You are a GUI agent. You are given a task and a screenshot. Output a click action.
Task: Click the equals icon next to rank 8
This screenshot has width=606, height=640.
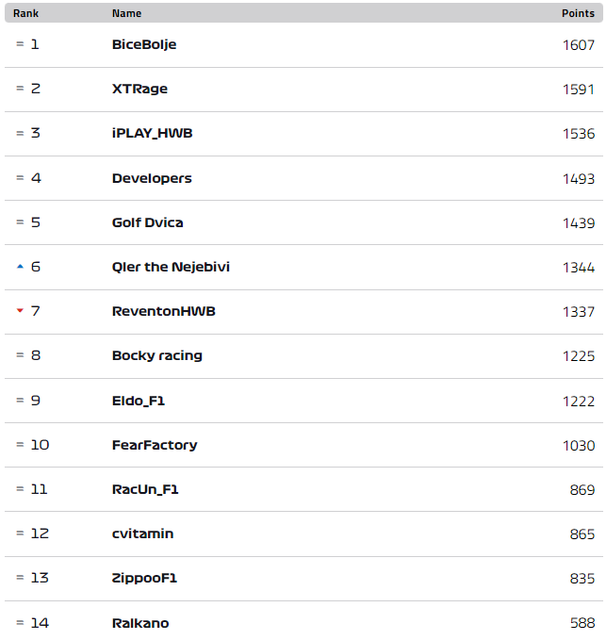(x=20, y=355)
